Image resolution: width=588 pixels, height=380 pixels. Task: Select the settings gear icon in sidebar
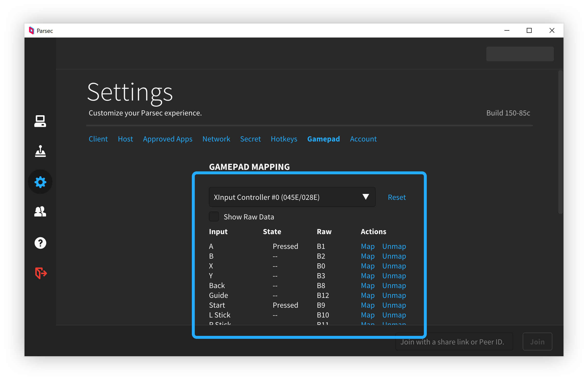tap(40, 182)
